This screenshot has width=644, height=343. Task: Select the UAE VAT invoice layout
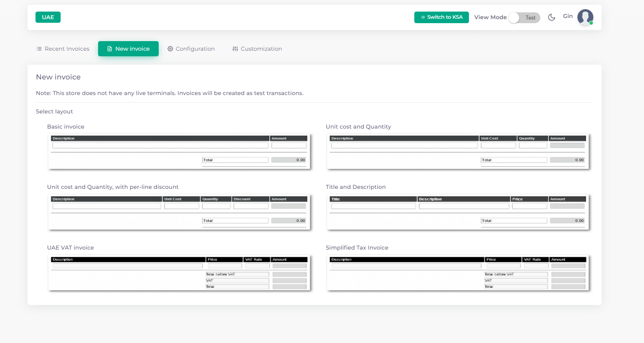(179, 273)
